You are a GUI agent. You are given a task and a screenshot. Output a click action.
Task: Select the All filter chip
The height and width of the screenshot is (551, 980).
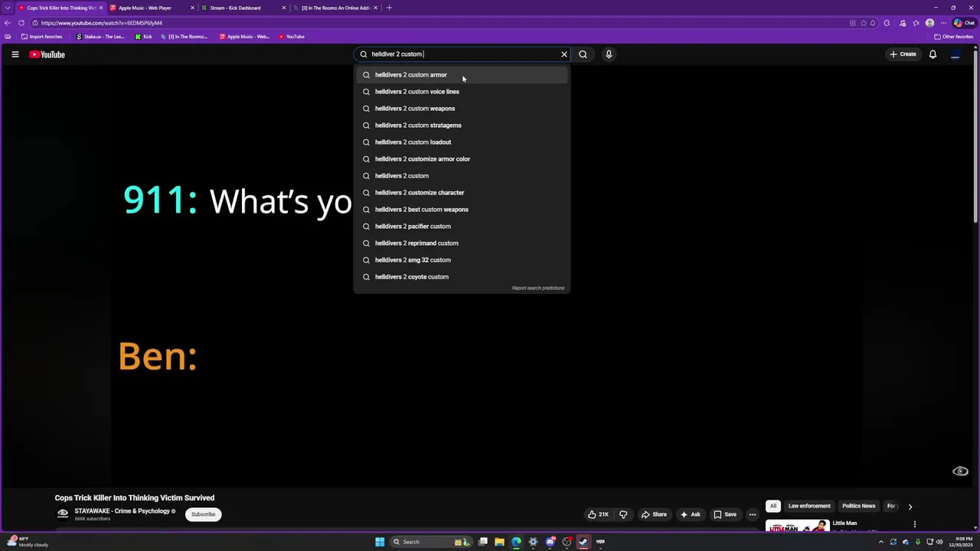tap(773, 506)
